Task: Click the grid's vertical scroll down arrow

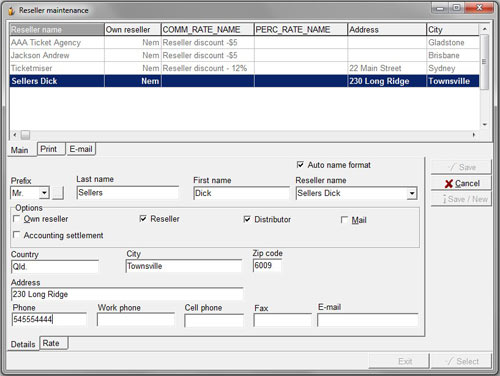Action: [x=485, y=124]
